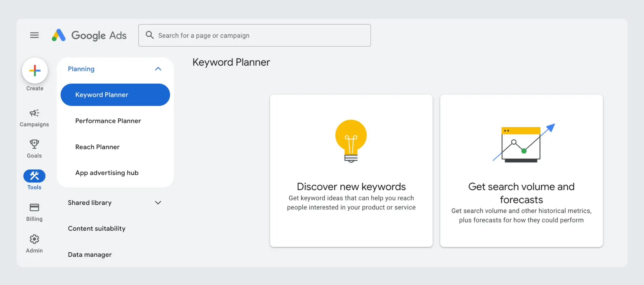The image size is (644, 285).
Task: Click the Planning section header
Action: pos(81,69)
